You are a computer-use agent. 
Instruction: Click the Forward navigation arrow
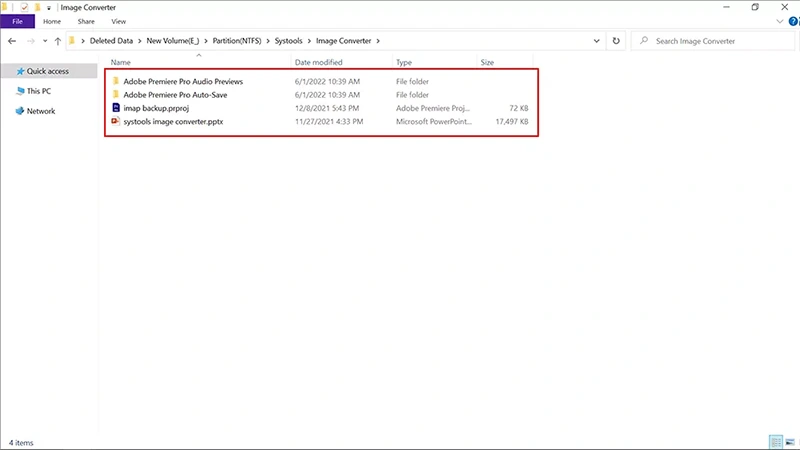(x=31, y=41)
